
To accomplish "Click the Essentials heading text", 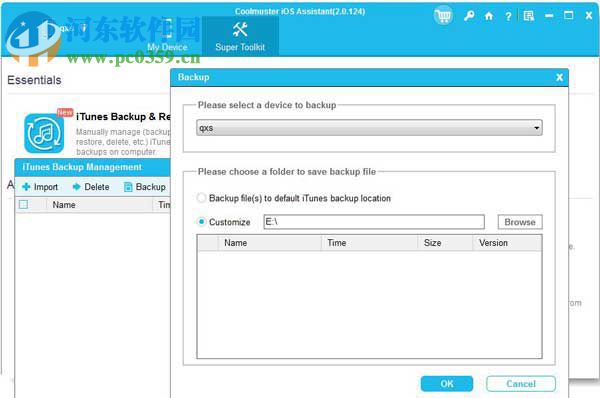I will coord(34,80).
